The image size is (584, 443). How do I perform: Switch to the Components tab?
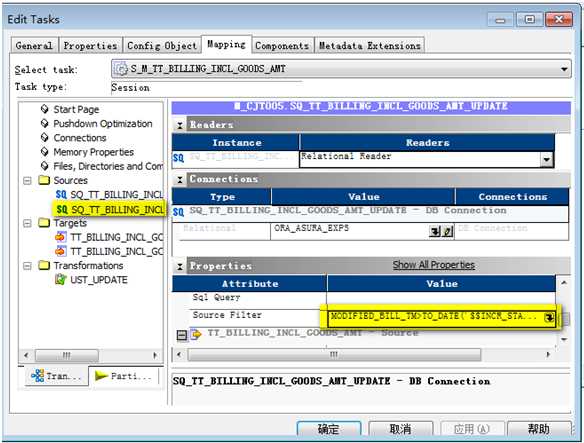click(282, 46)
